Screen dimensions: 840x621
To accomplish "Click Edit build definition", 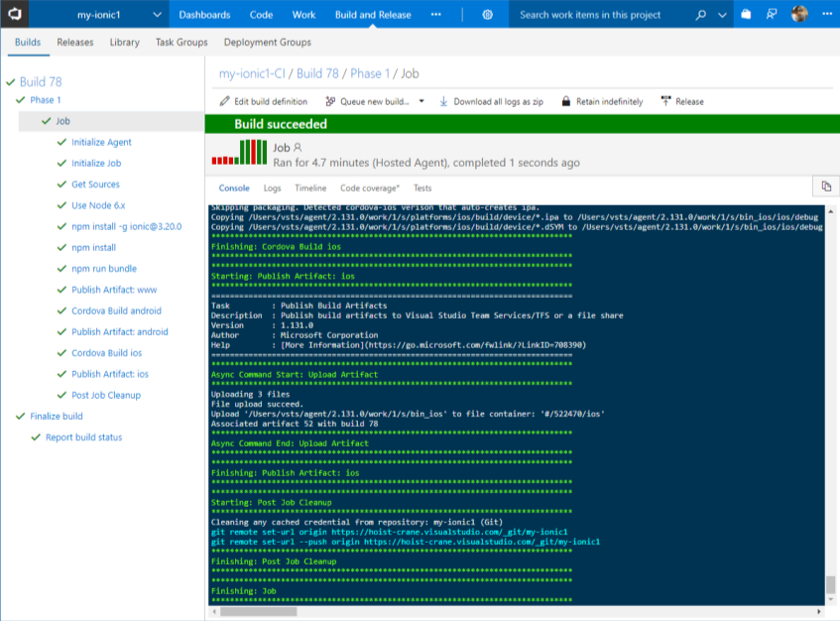I will [264, 101].
